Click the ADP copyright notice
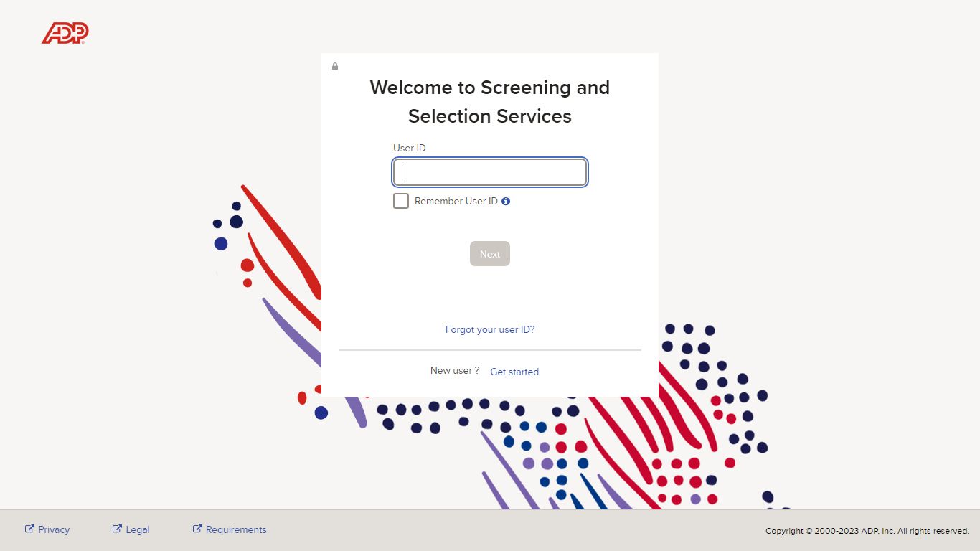This screenshot has width=980, height=551. point(867,531)
